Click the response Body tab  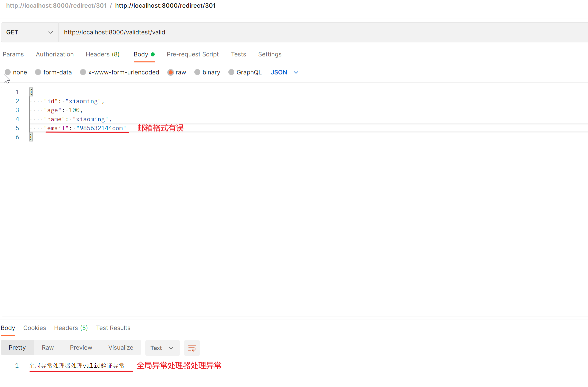click(x=8, y=328)
